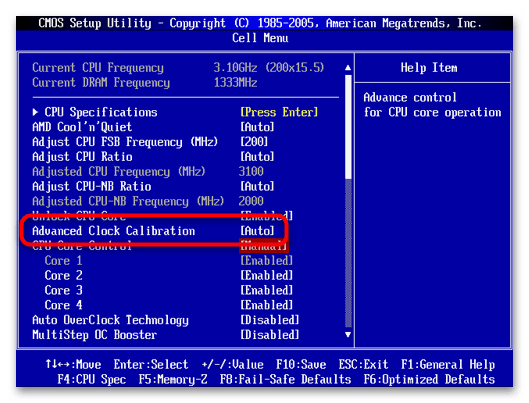Select Adjust CPU FSB Frequency (MHz) row
Screen dimensions: 529x403
point(125,142)
